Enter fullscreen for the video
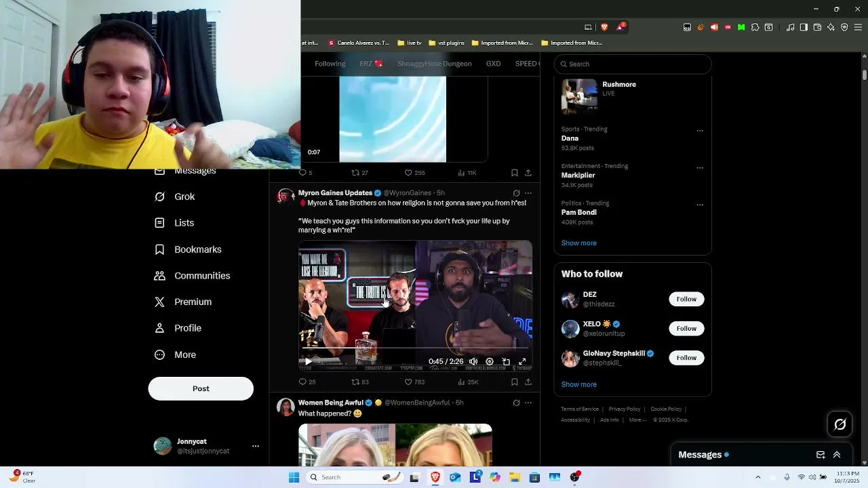 point(522,362)
